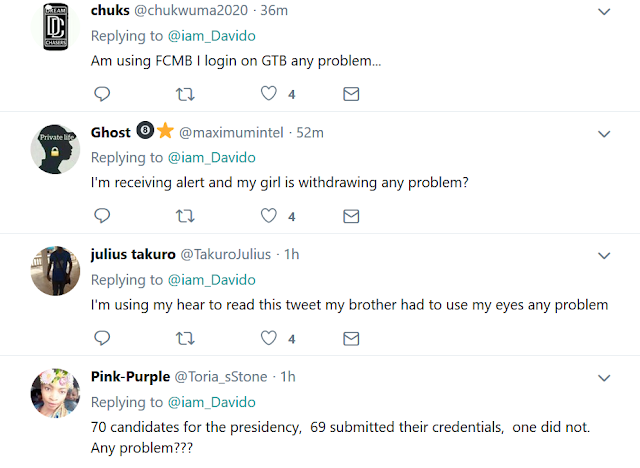This screenshot has height=468, width=640.
Task: Reply to Ghost's alert tweet
Action: click(102, 216)
